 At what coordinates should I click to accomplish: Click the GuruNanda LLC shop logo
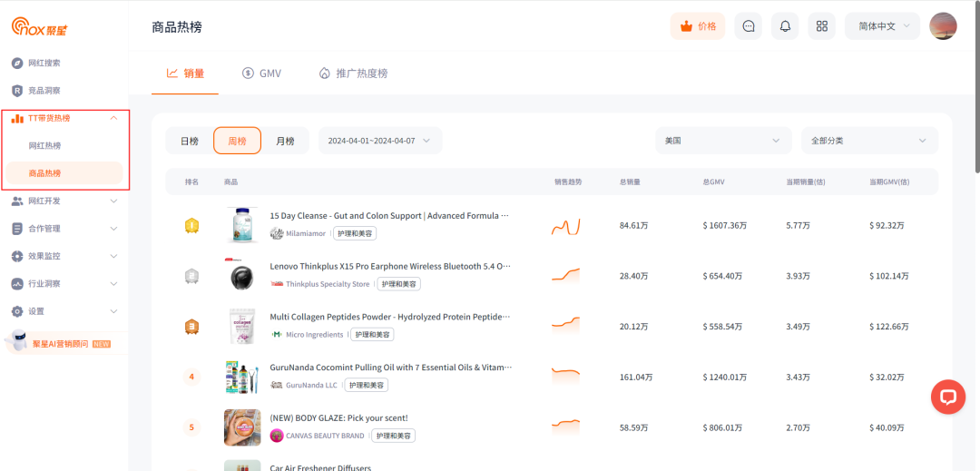click(x=277, y=385)
